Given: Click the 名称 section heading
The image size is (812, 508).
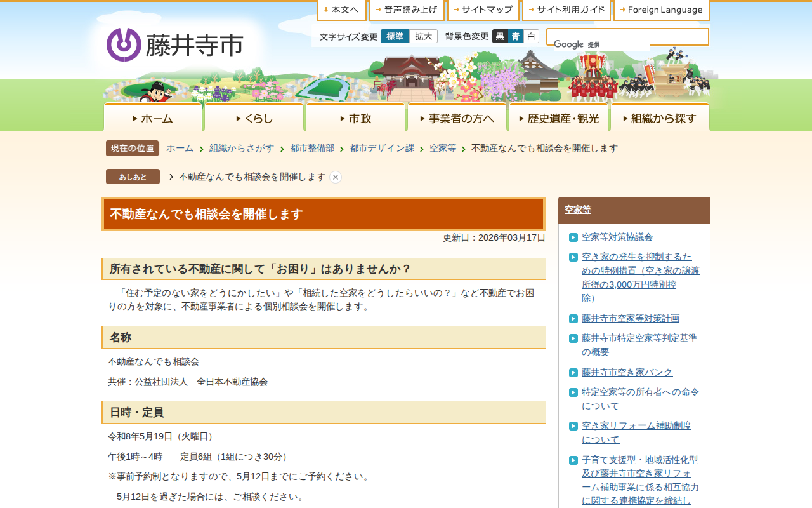Looking at the screenshot, I should coord(324,338).
